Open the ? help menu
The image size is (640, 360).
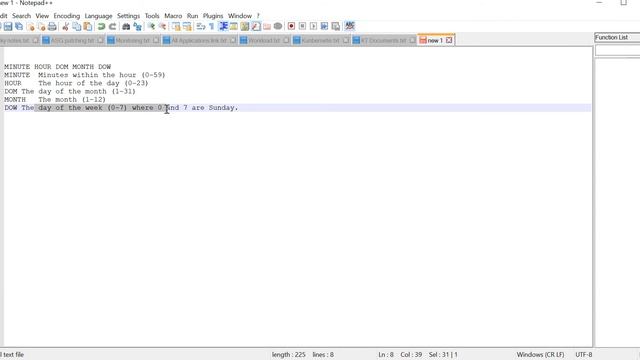coord(258,16)
